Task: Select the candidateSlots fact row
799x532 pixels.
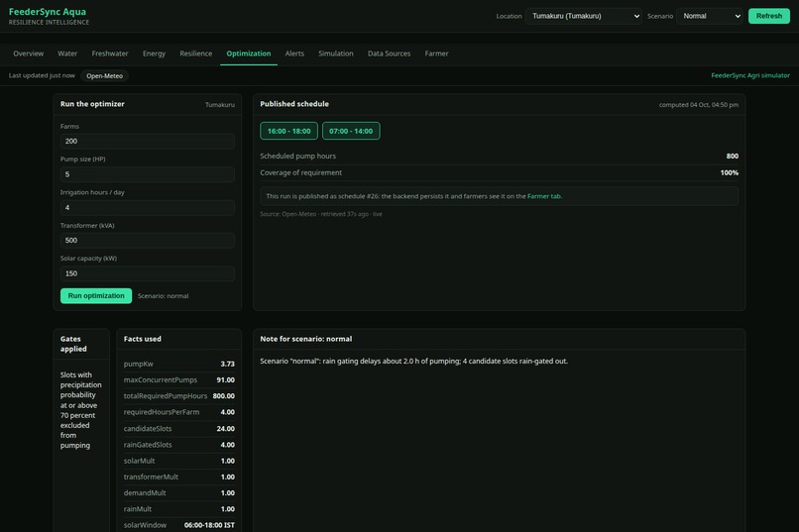Action: pyautogui.click(x=178, y=429)
